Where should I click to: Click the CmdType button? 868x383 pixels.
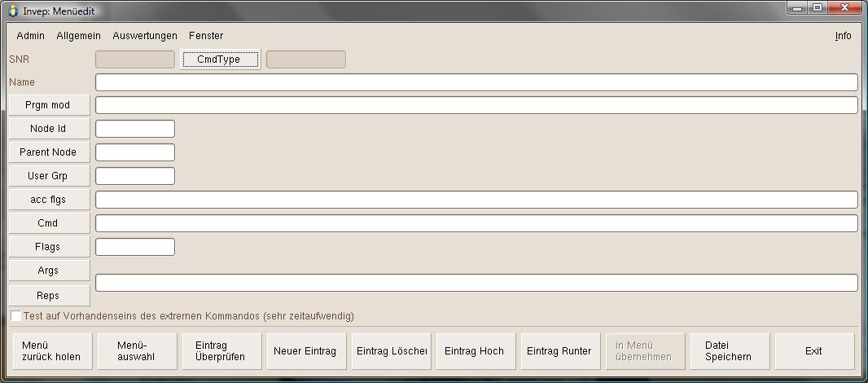coord(219,59)
